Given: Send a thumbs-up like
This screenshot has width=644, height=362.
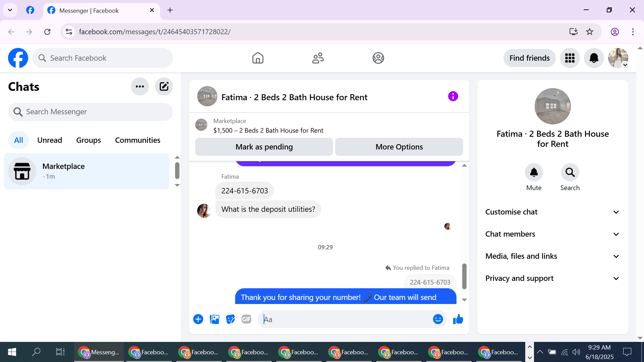Looking at the screenshot, I should click(458, 319).
